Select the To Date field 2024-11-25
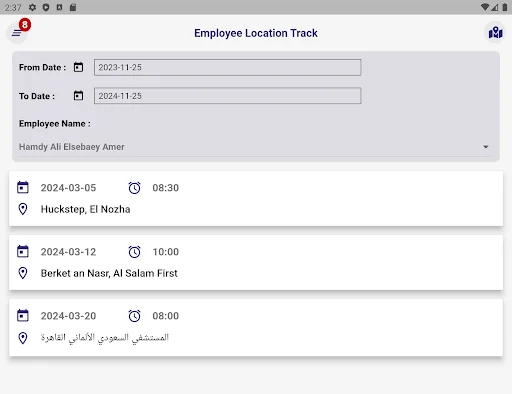This screenshot has height=394, width=512. tap(227, 96)
